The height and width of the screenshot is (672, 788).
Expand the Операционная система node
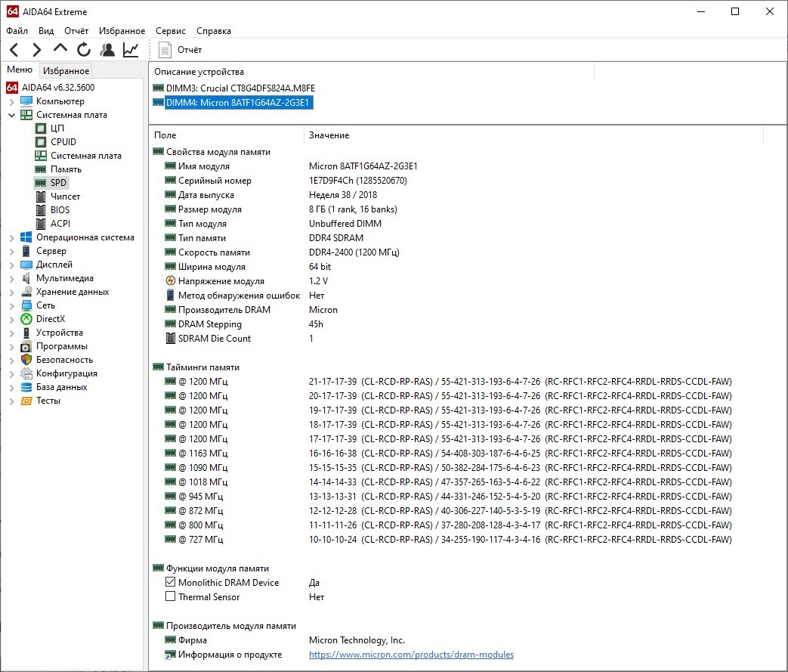pyautogui.click(x=11, y=238)
